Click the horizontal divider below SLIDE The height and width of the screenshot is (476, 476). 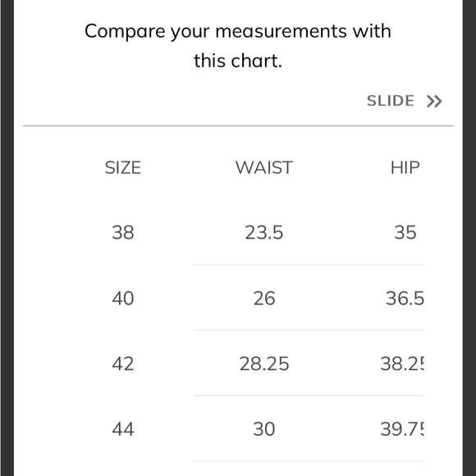[x=238, y=126]
